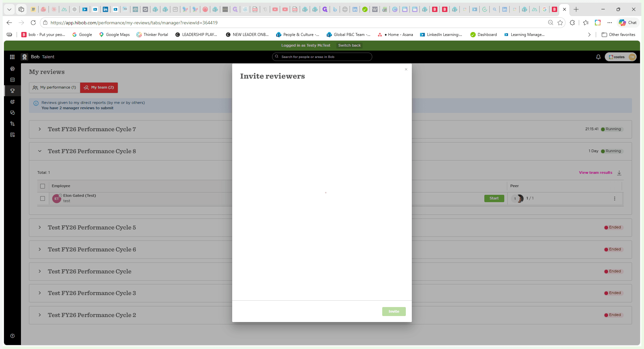This screenshot has width=644, height=349.
Task: Open the second sidebar icon below home
Action: [x=13, y=80]
